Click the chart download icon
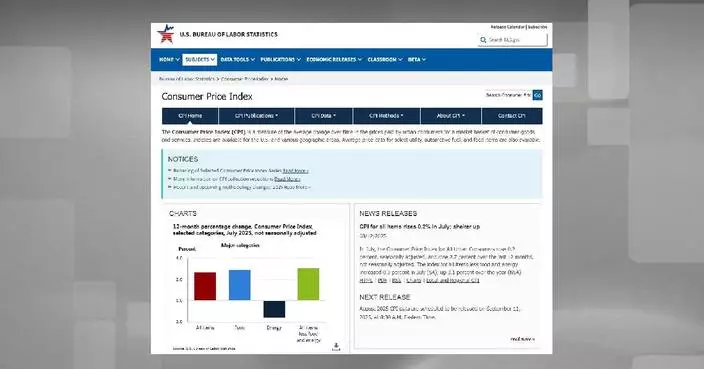Viewport: 704px width, 369px height. click(336, 347)
